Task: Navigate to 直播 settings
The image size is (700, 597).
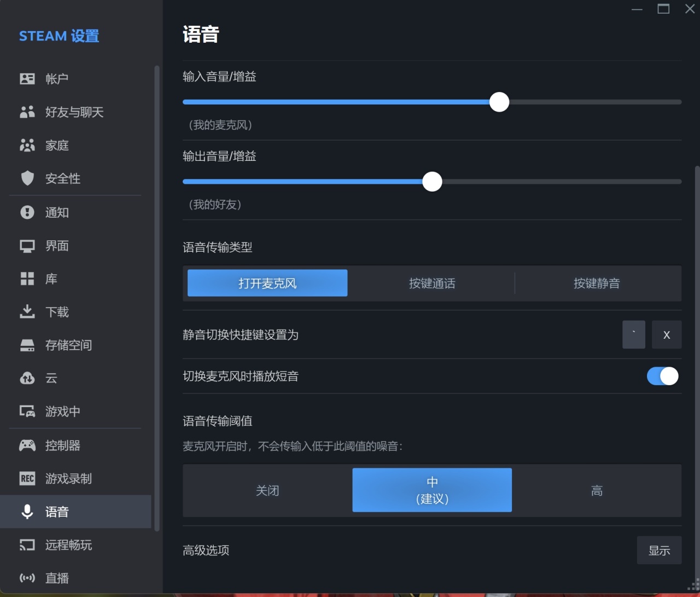Action: point(75,578)
